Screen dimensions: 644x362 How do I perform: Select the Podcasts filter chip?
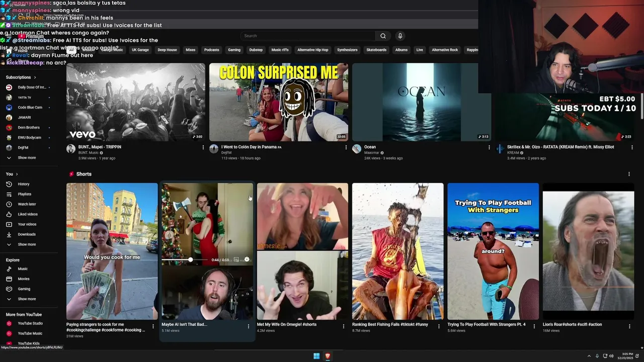211,50
